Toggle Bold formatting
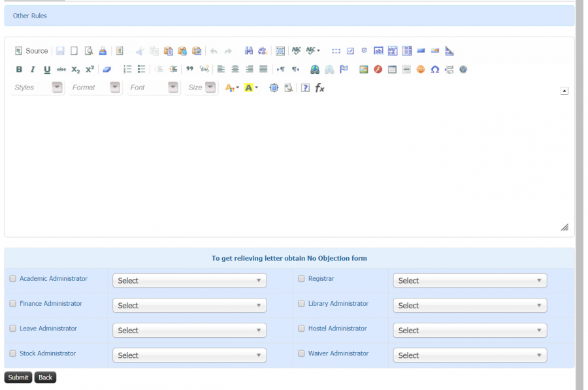 click(19, 69)
